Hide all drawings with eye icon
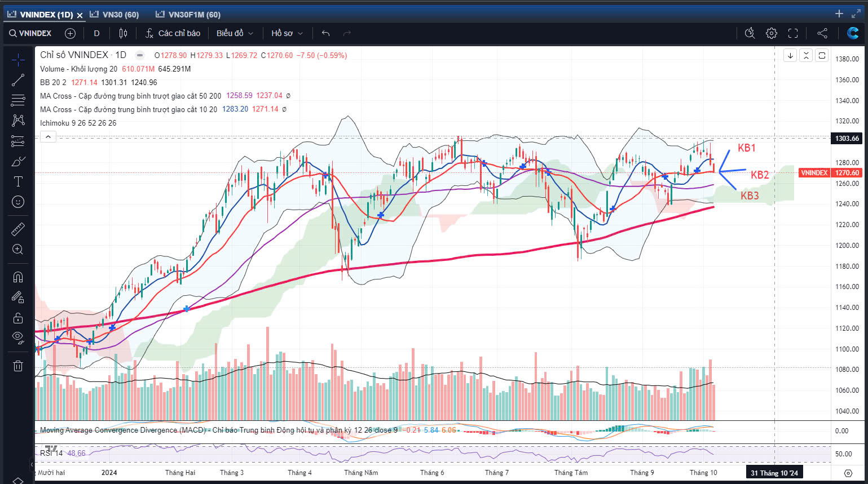The height and width of the screenshot is (484, 868). click(18, 338)
